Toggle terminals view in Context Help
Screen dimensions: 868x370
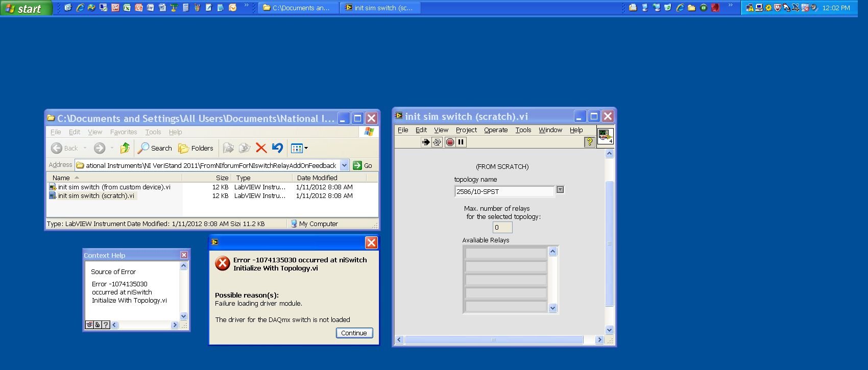[89, 325]
